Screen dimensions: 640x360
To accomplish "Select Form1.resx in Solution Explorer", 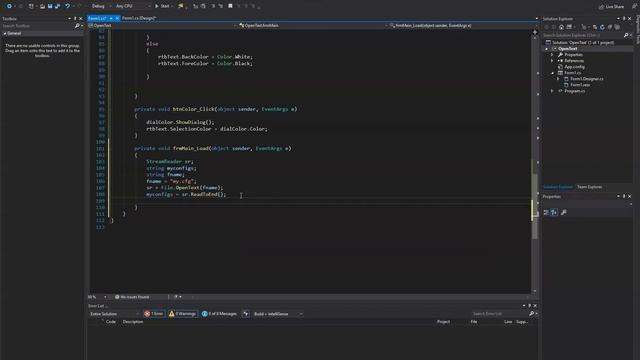I will click(x=580, y=85).
